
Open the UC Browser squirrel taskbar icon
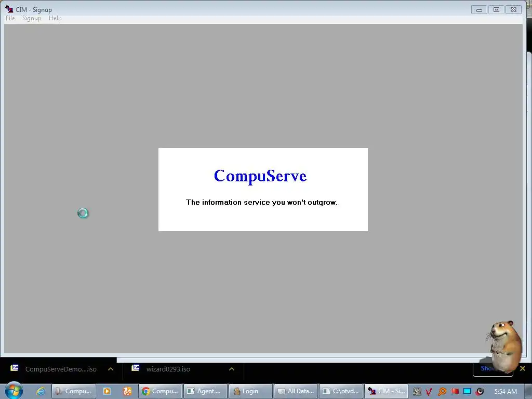click(x=127, y=391)
